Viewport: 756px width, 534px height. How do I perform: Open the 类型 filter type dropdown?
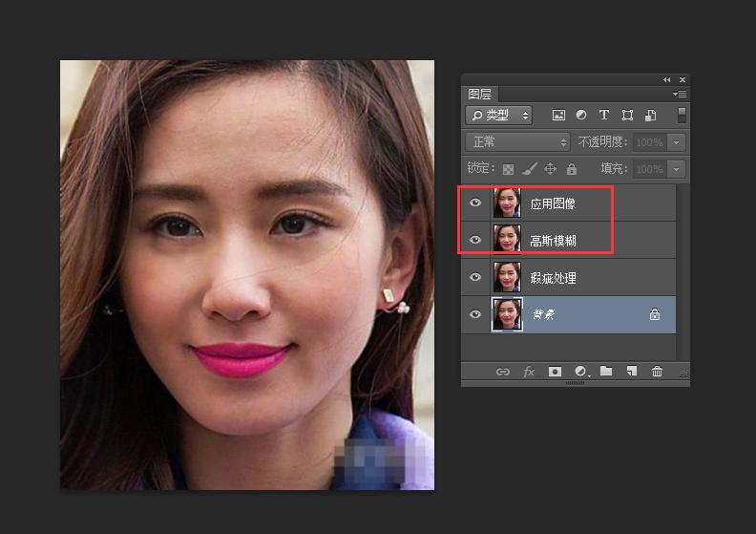coord(499,116)
